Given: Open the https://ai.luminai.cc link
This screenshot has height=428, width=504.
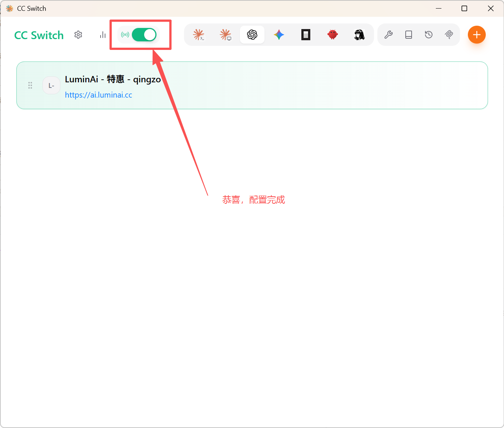Looking at the screenshot, I should [x=98, y=95].
